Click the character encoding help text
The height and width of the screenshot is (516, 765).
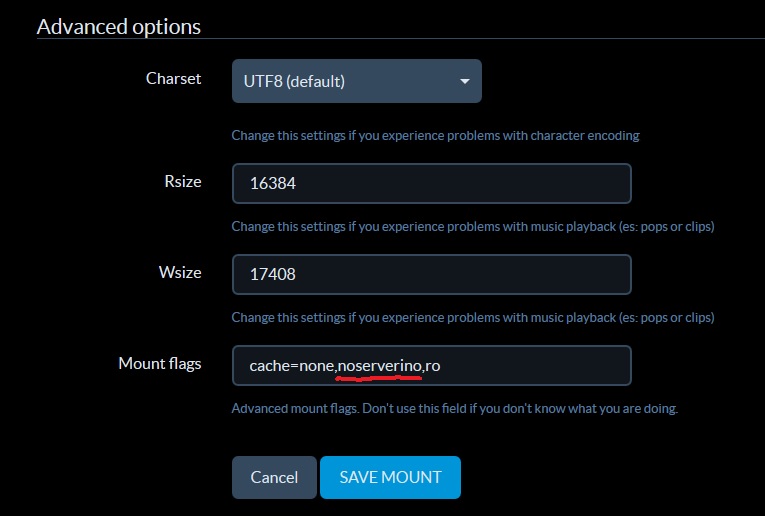pyautogui.click(x=435, y=136)
